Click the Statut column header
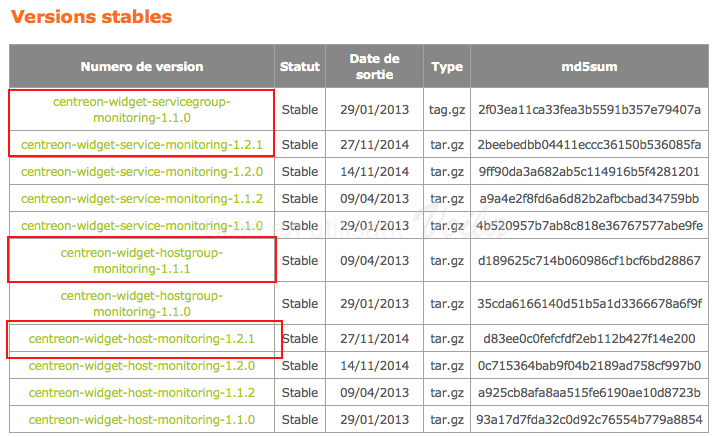 click(300, 67)
